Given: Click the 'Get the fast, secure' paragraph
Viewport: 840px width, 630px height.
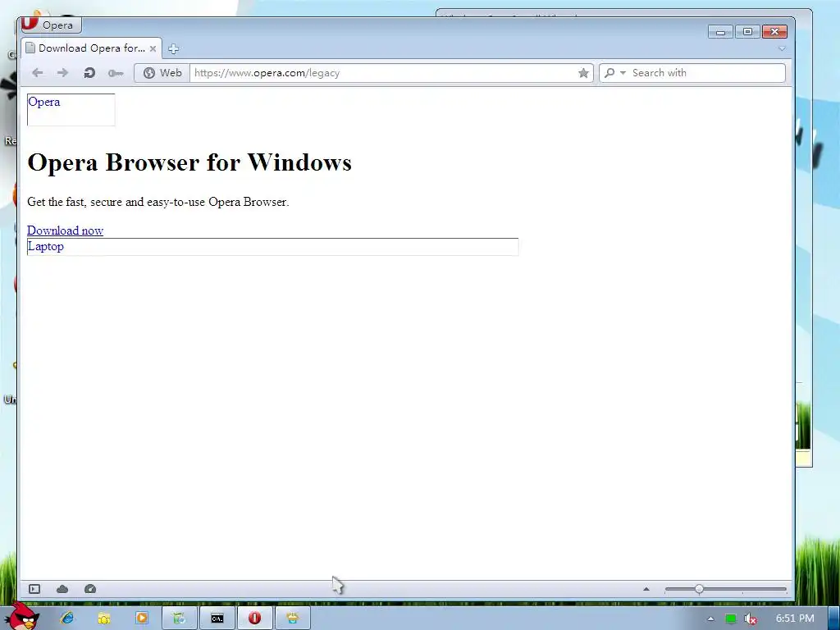Looking at the screenshot, I should click(158, 202).
